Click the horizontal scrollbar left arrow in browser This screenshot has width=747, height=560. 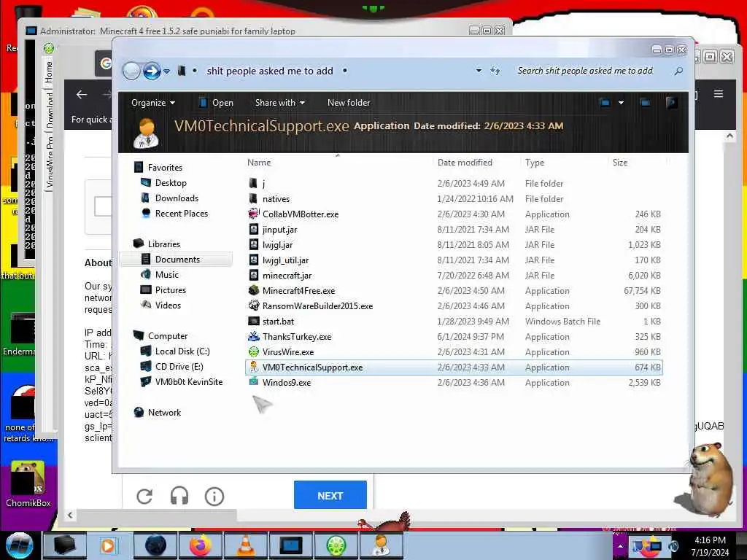(70, 515)
